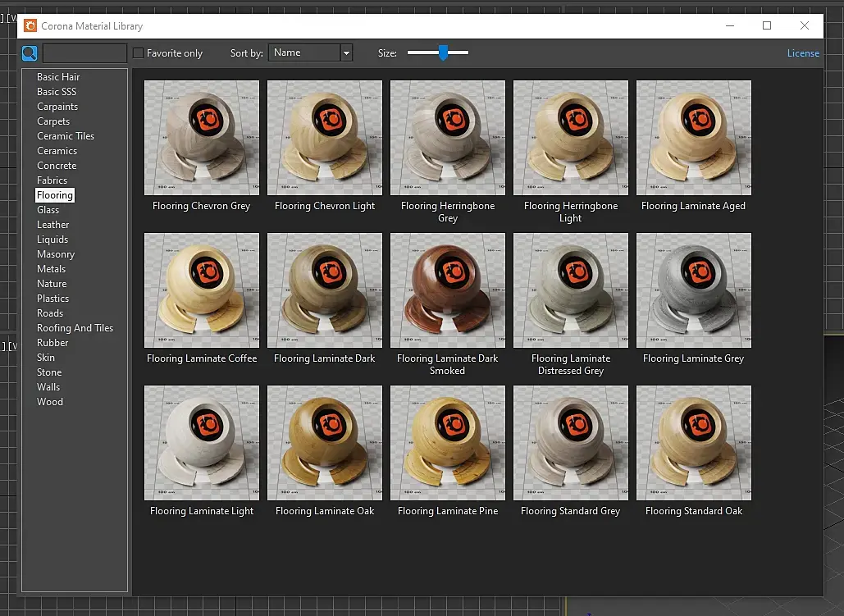Viewport: 844px width, 616px height.
Task: Select the Glass category in sidebar
Action: pyautogui.click(x=48, y=210)
